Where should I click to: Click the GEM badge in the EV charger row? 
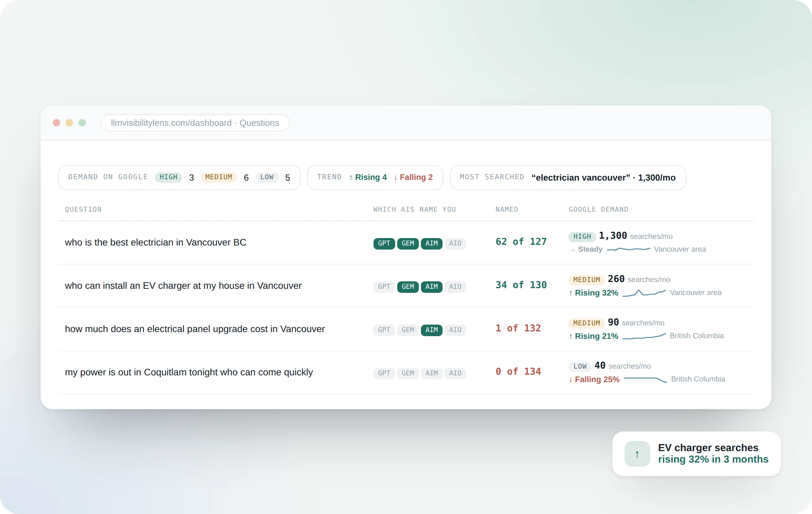click(x=408, y=287)
